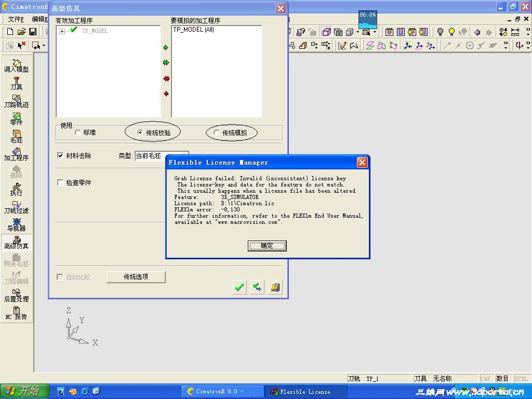The image size is (532, 399).
Task: Run the 执行 (execute) sidebar command
Action: [16, 189]
